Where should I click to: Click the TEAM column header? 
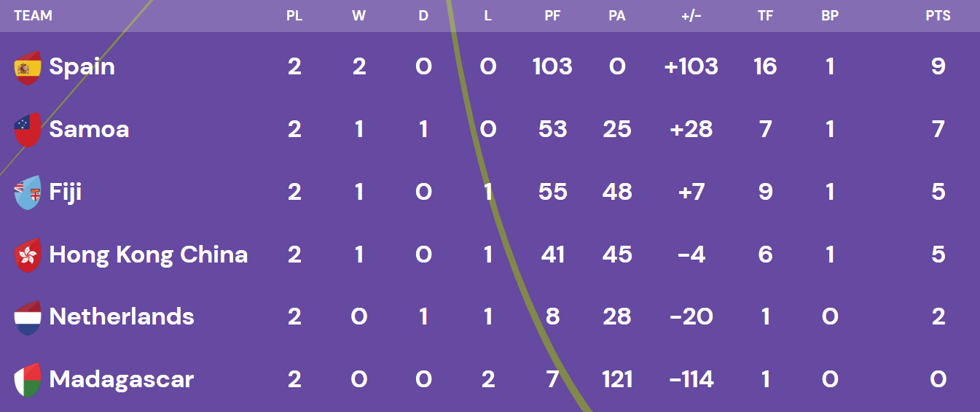pos(33,15)
